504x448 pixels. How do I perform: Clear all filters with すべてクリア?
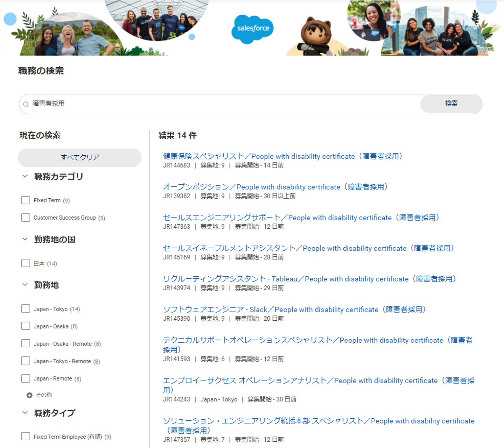[x=80, y=157]
